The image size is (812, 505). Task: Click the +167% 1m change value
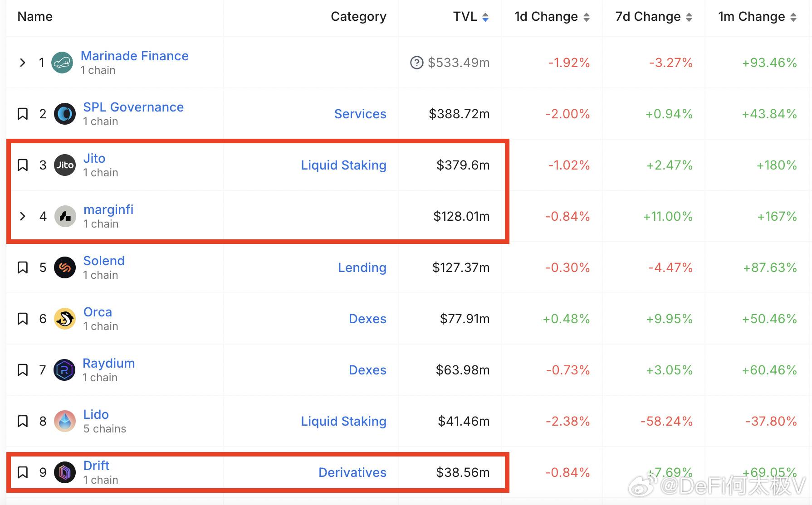[x=777, y=216]
